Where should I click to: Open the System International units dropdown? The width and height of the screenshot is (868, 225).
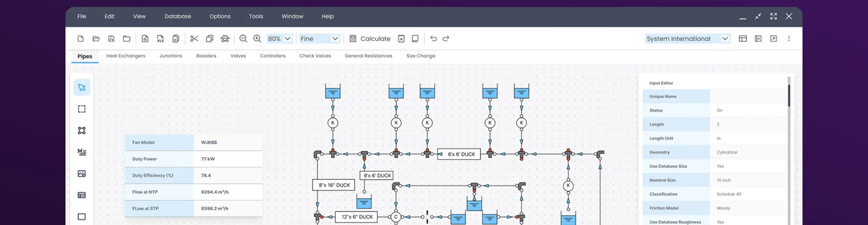(688, 38)
